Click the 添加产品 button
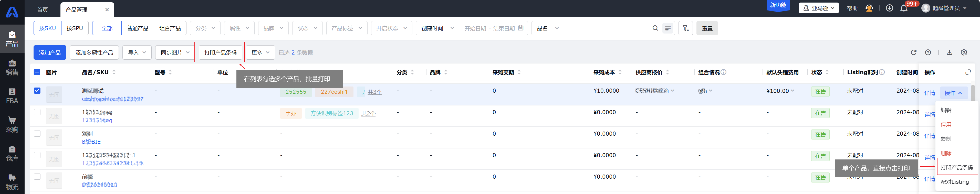 coord(50,52)
